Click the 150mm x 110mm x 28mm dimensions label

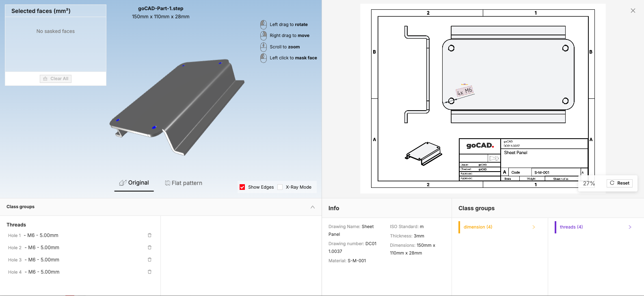(161, 17)
